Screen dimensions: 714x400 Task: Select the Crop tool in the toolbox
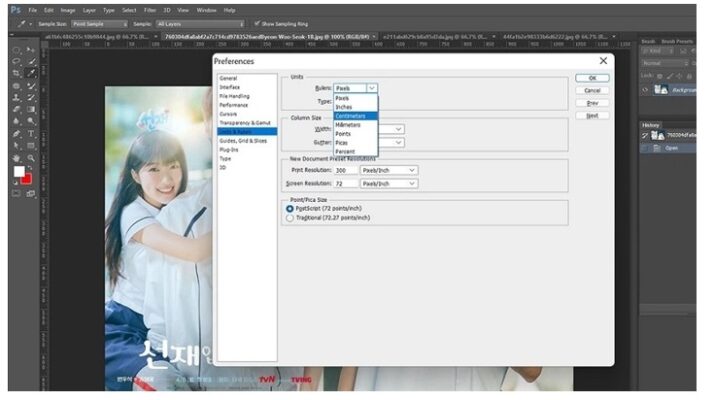click(x=17, y=73)
